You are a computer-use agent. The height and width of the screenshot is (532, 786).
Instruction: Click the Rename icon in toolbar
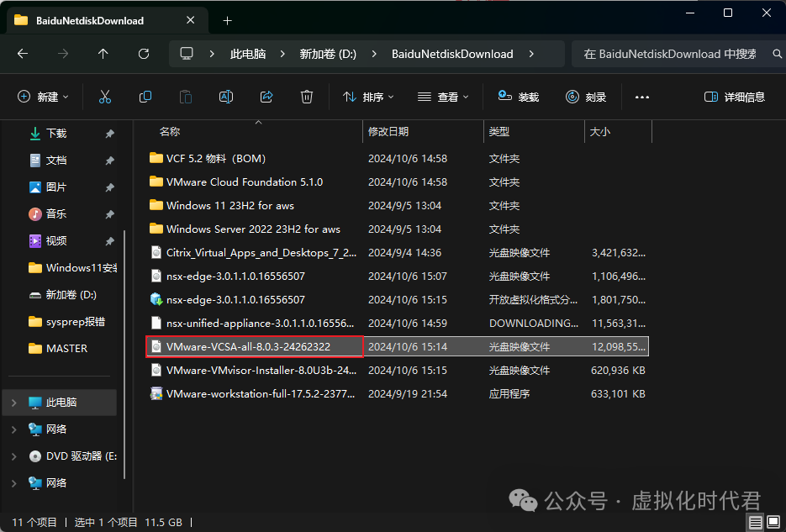coord(226,97)
